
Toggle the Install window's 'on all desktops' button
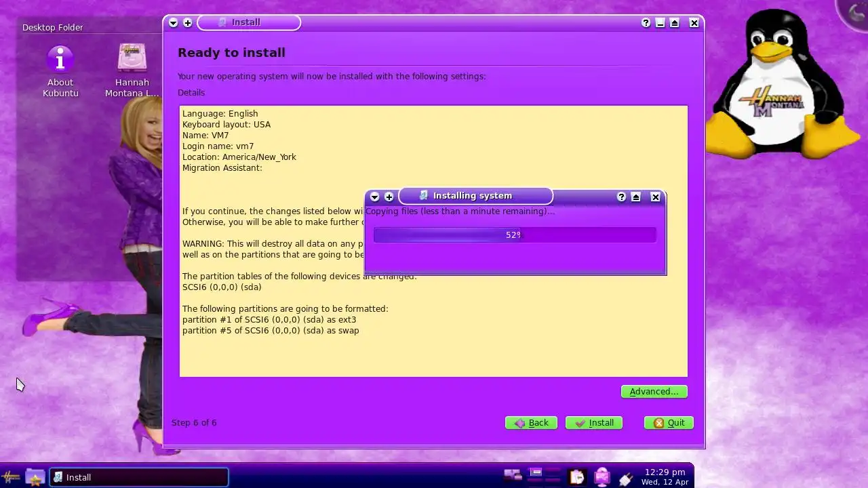coord(188,22)
